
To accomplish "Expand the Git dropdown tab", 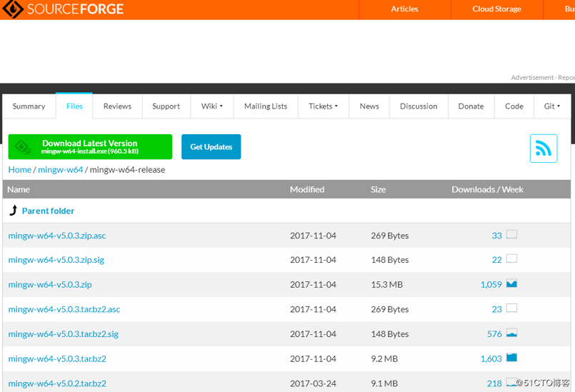I will pyautogui.click(x=552, y=106).
